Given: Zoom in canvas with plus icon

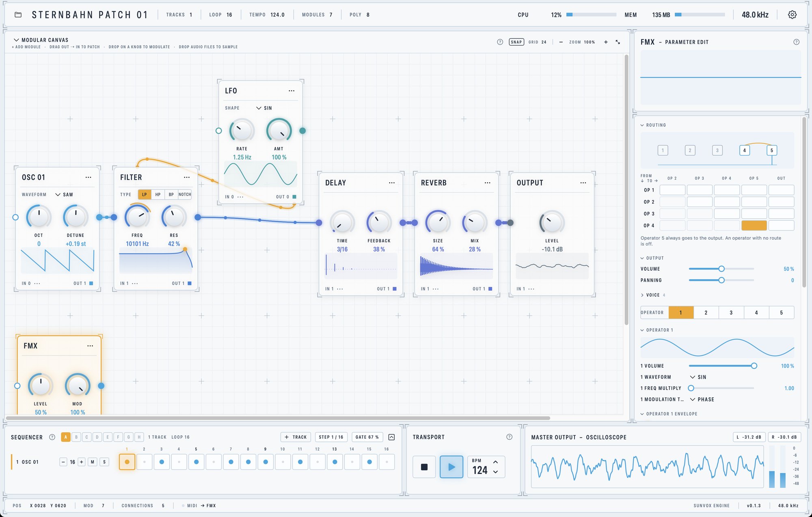Looking at the screenshot, I should pos(606,42).
